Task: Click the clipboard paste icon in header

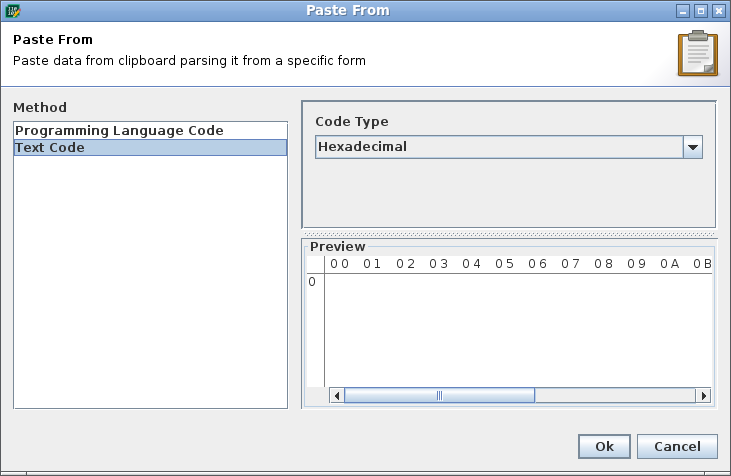Action: (x=697, y=54)
